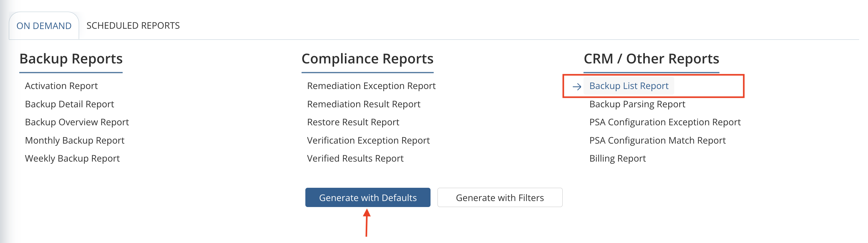Select Restore Result Report
Viewport: 868px width, 243px height.
point(353,122)
